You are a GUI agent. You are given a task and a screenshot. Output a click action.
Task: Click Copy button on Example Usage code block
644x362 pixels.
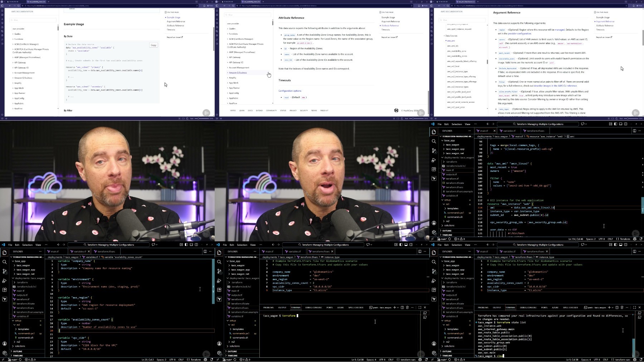(153, 45)
